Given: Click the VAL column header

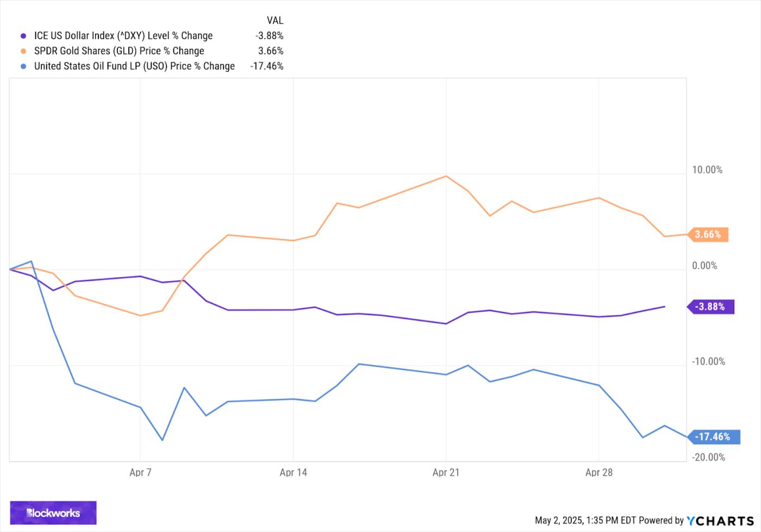Looking at the screenshot, I should tap(275, 21).
